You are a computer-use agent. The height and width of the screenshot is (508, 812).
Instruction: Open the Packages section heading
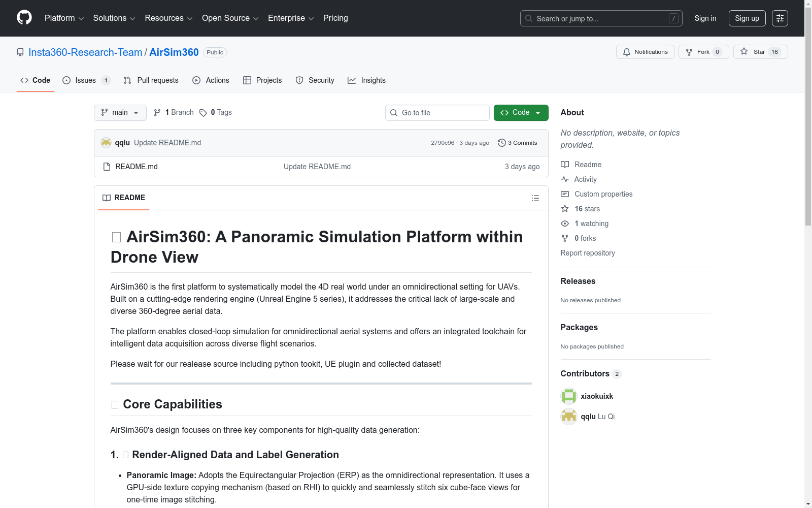click(579, 327)
